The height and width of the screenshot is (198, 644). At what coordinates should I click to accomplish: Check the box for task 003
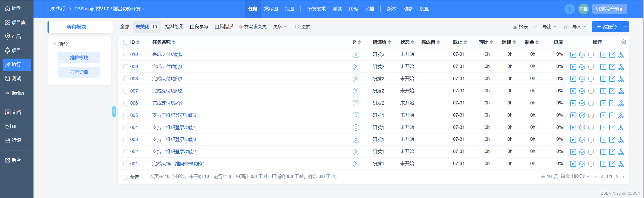pyautogui.click(x=126, y=139)
